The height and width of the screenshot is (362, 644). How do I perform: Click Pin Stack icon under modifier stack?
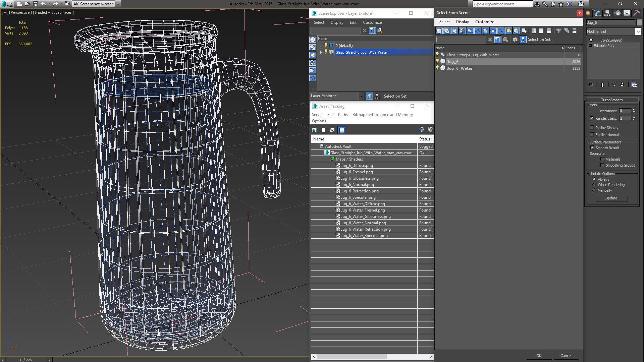click(x=591, y=85)
